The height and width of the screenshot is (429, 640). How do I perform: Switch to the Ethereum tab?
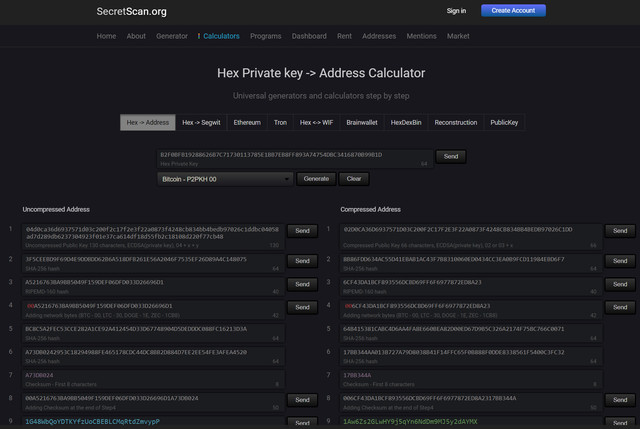point(247,122)
